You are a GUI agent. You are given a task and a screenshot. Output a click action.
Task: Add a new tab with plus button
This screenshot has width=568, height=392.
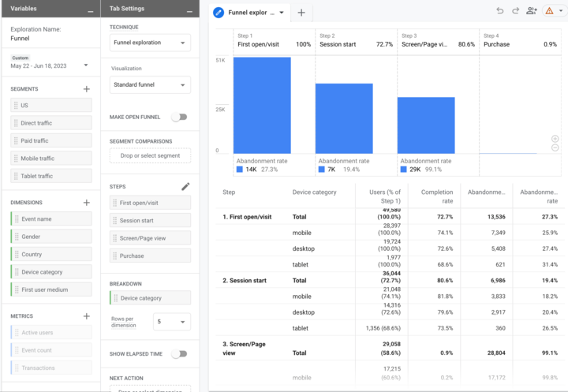[x=301, y=13]
